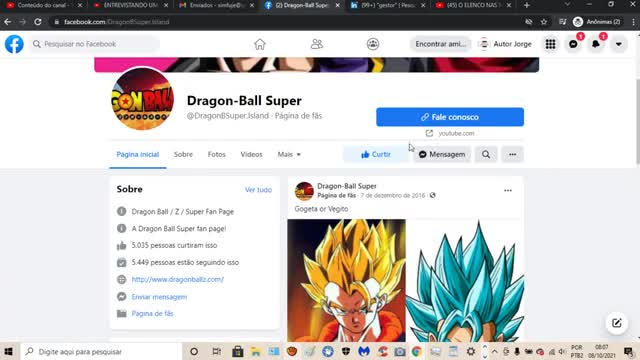Click Página de fãs category link

pyautogui.click(x=152, y=313)
